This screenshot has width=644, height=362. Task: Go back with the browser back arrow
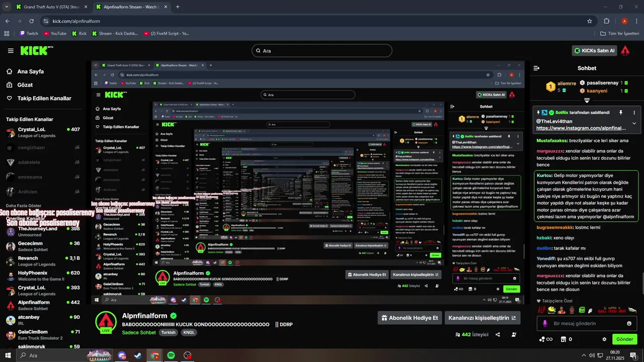(x=8, y=21)
